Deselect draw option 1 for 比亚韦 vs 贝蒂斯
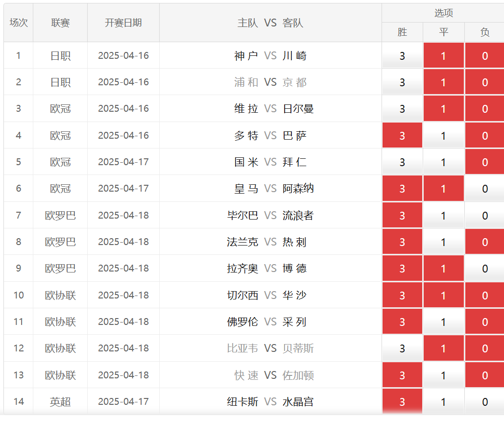Screen dimensions: 504x421 [444, 348]
